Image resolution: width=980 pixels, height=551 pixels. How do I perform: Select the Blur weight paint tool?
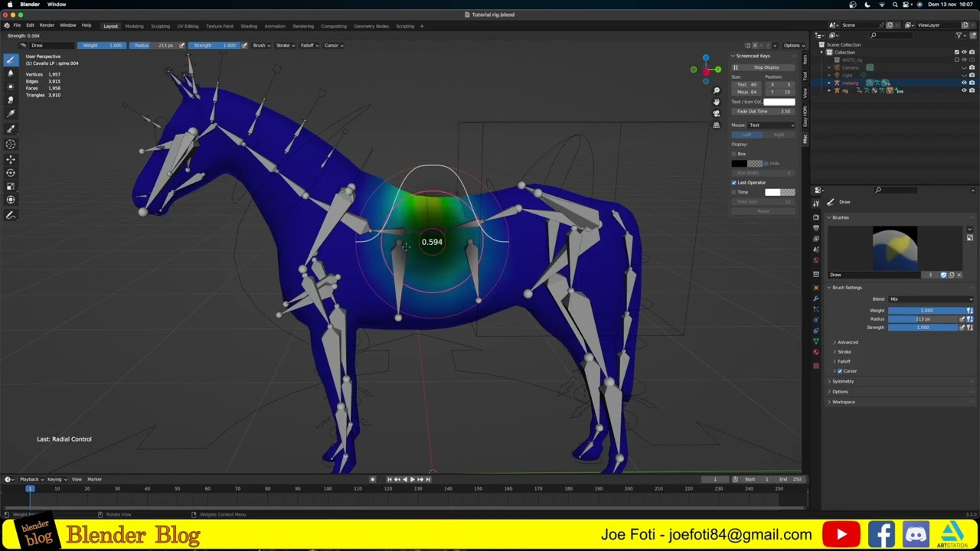[11, 73]
